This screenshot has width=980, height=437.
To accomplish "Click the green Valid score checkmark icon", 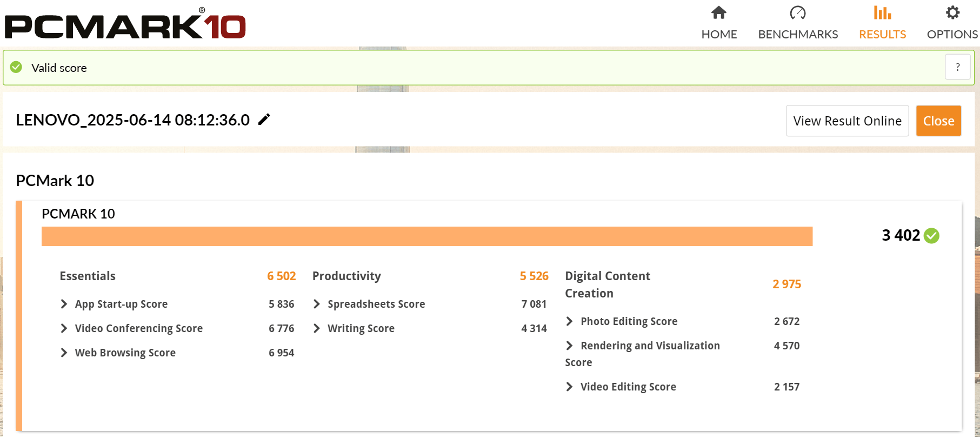I will click(x=16, y=67).
